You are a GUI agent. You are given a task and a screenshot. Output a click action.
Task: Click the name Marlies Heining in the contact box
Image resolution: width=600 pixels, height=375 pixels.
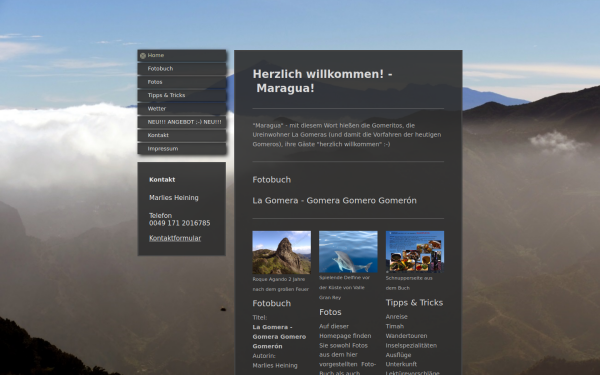pyautogui.click(x=174, y=198)
